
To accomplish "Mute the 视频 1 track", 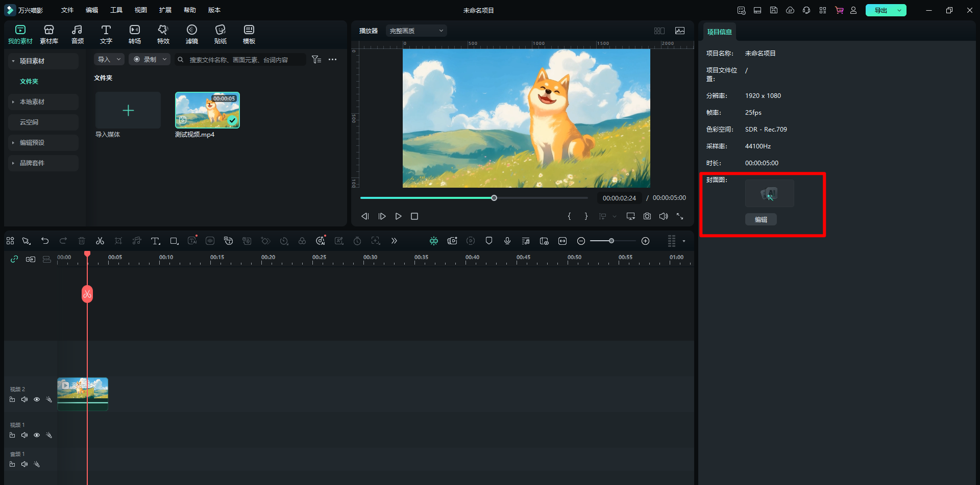I will [x=24, y=435].
